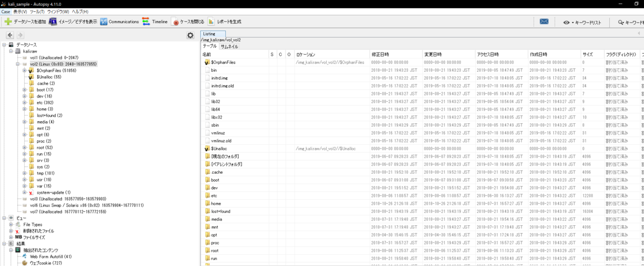Click the ケースを閉じる close case icon
Viewport: 644px width, 266px height.
click(x=175, y=22)
